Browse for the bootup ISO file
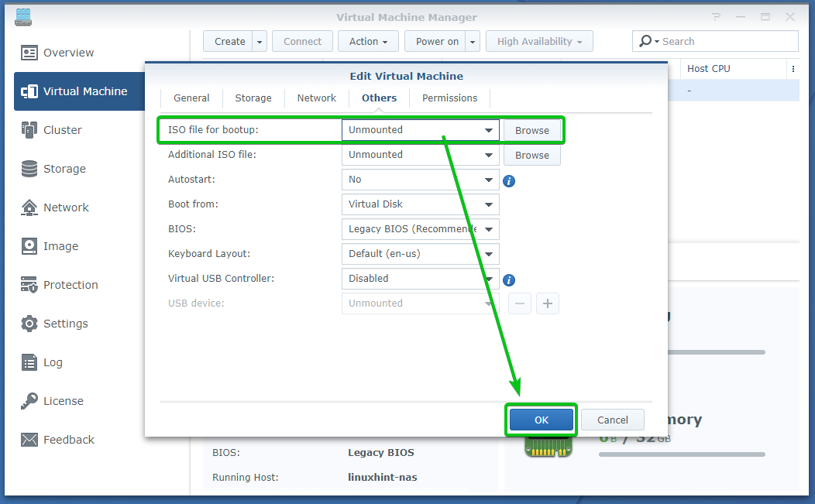This screenshot has width=815, height=504. (x=531, y=130)
